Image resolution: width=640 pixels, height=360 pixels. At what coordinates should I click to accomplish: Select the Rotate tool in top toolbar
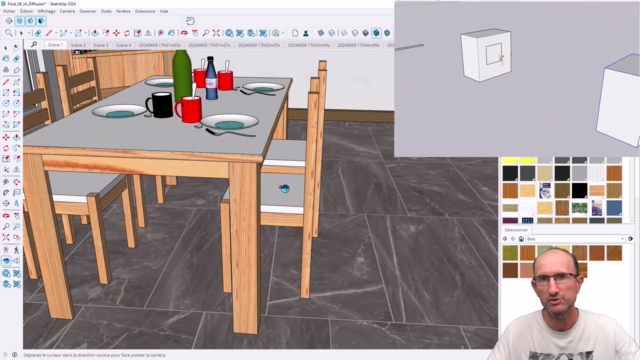coord(127,33)
